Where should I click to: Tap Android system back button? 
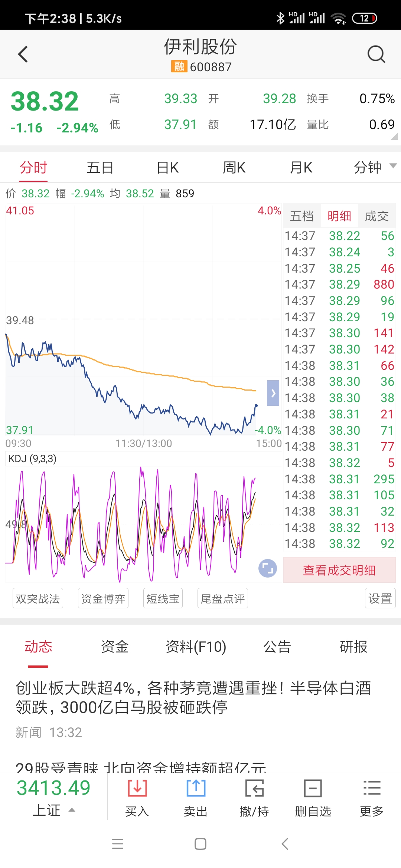click(x=285, y=844)
